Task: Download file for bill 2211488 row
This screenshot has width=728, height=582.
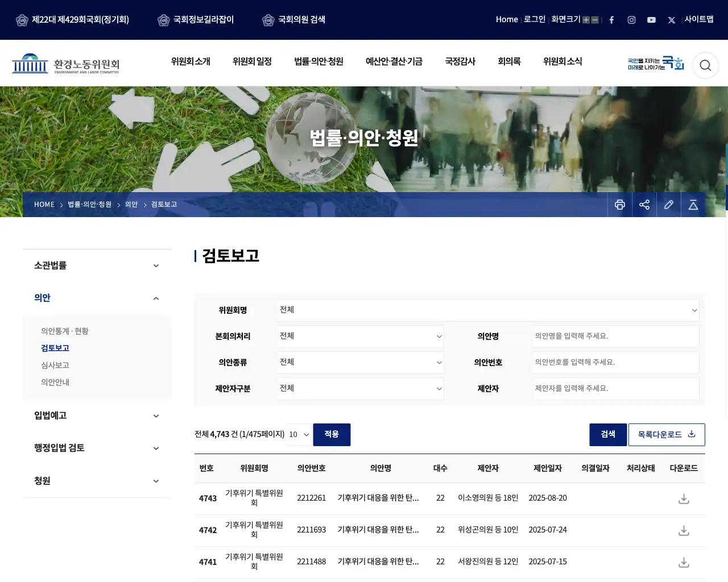Action: click(x=684, y=562)
